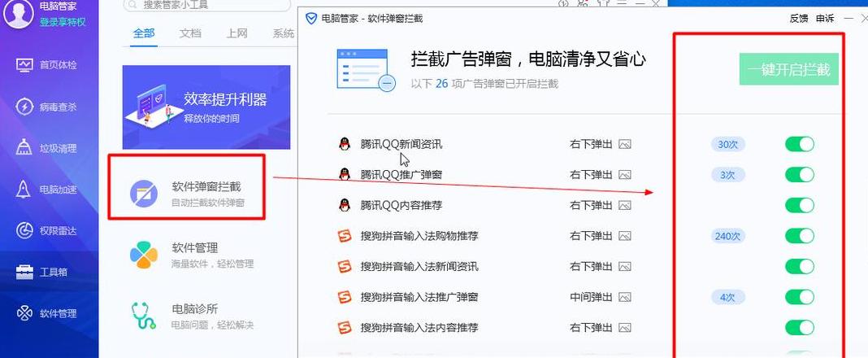Toggle off 搜狗拼音输入法新闻资讯 blocking
868x358 pixels.
coord(800,267)
